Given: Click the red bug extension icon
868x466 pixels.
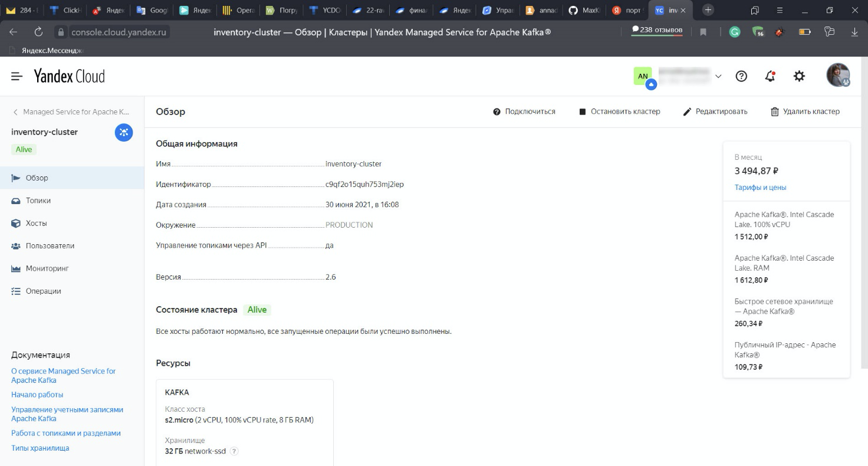Looking at the screenshot, I should tap(780, 32).
